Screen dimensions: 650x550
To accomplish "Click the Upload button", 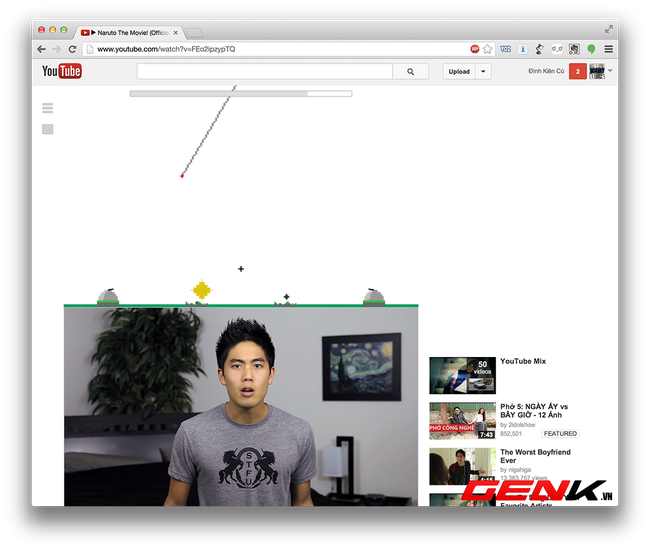I will [459, 71].
